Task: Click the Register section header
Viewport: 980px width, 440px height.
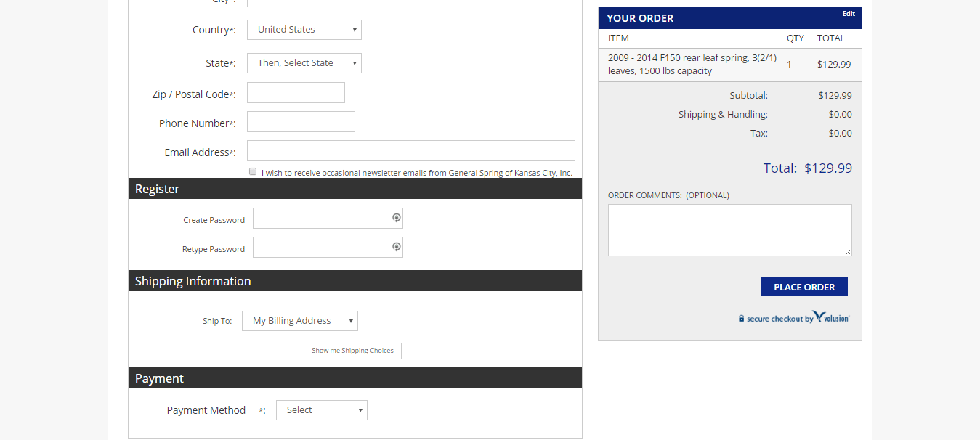Action: point(355,189)
